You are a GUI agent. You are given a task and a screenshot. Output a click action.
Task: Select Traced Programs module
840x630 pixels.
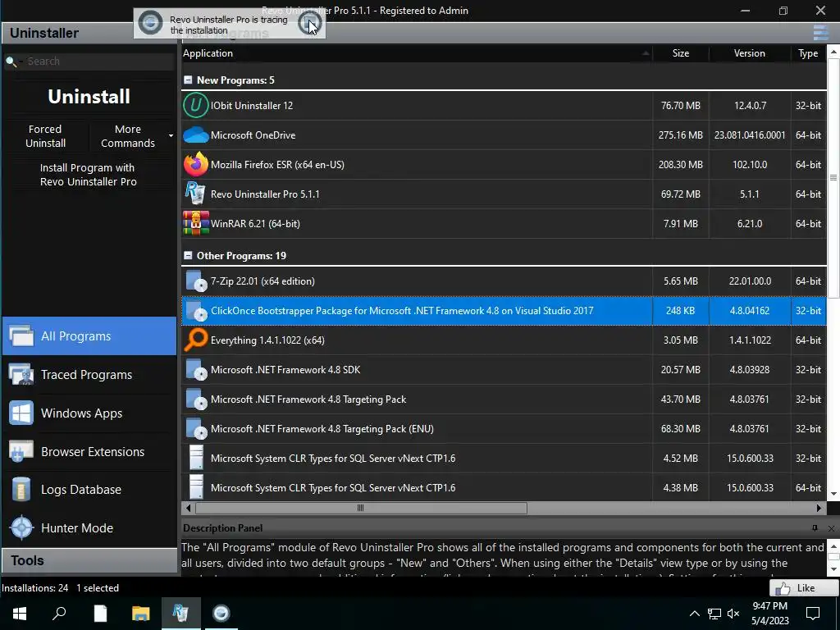(x=89, y=374)
